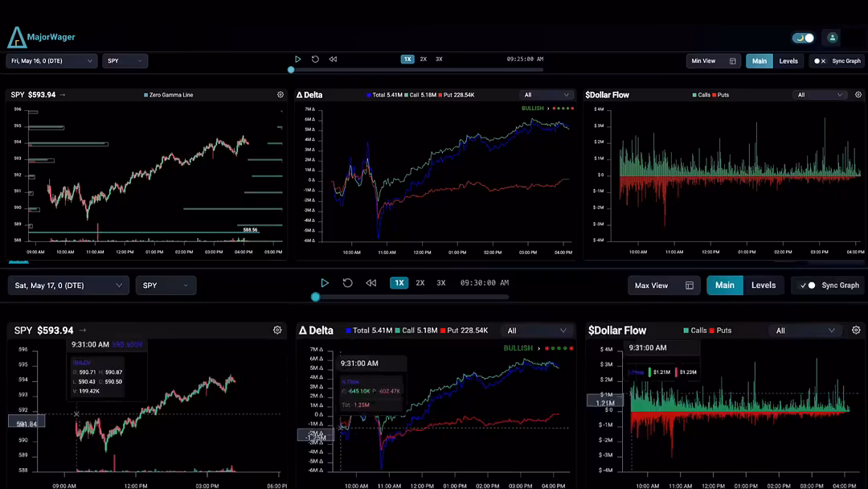Switch to Levels tab in lower toolbar
The width and height of the screenshot is (868, 489).
[763, 286]
